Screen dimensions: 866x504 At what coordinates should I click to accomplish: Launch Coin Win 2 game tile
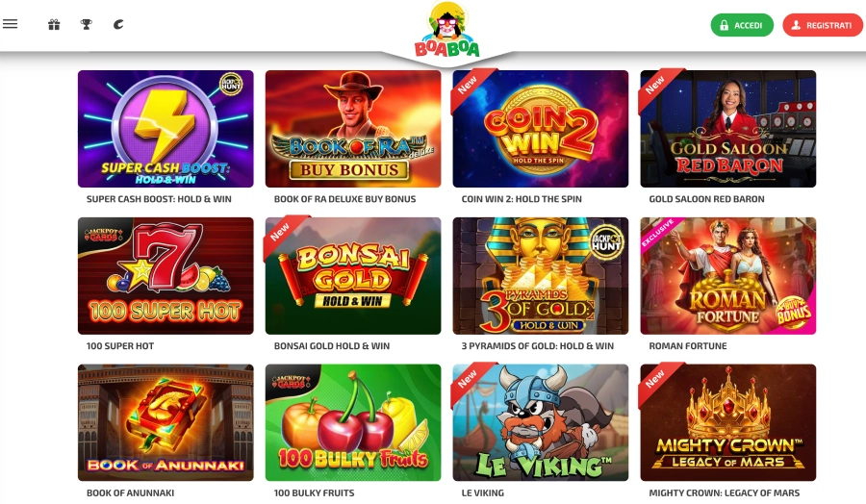click(541, 129)
